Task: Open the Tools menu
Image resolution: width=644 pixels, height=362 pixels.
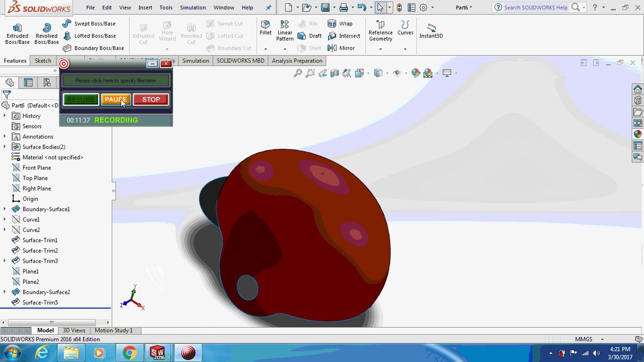Action: click(166, 8)
